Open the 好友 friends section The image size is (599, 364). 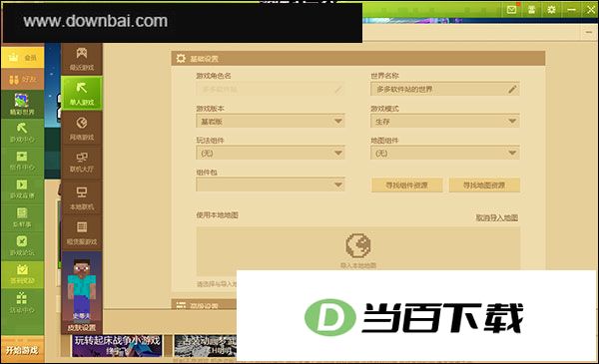pos(23,80)
